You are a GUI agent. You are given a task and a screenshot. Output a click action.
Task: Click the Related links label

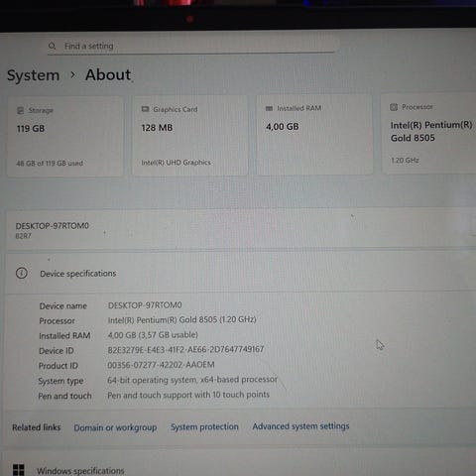tap(37, 427)
